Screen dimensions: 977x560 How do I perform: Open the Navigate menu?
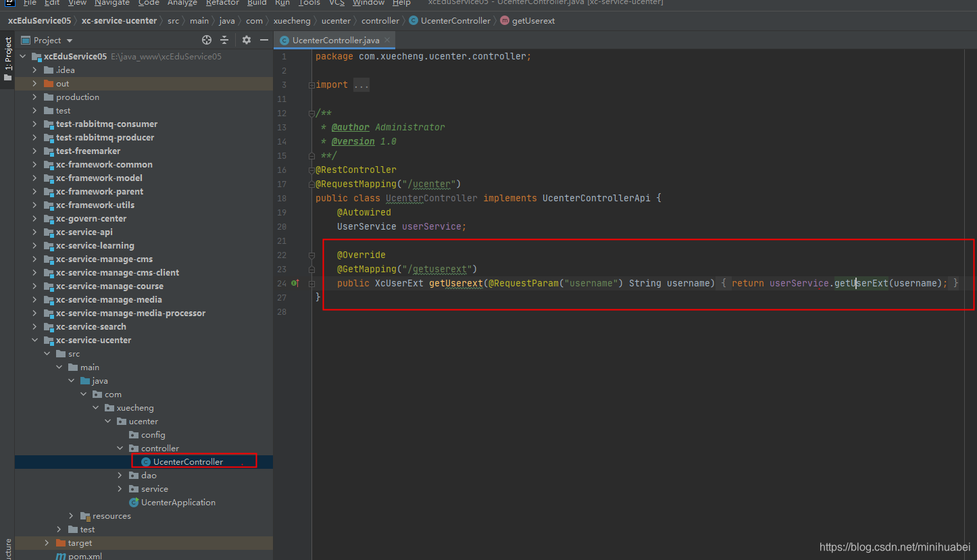[x=111, y=3]
